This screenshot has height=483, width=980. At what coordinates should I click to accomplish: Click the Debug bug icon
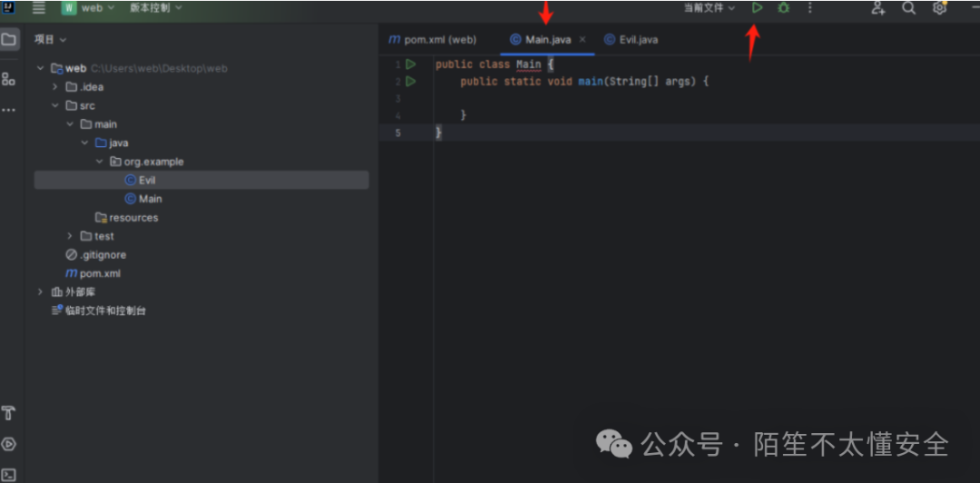tap(783, 8)
